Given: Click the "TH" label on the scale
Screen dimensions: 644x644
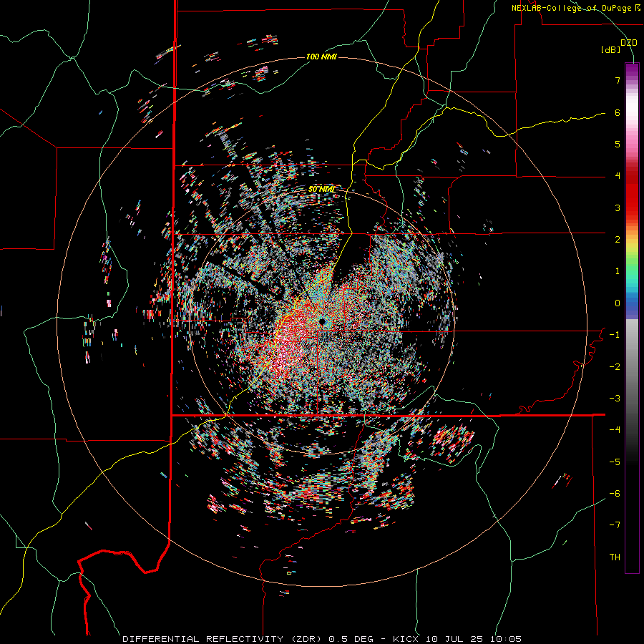Looking at the screenshot, I should coord(615,557).
